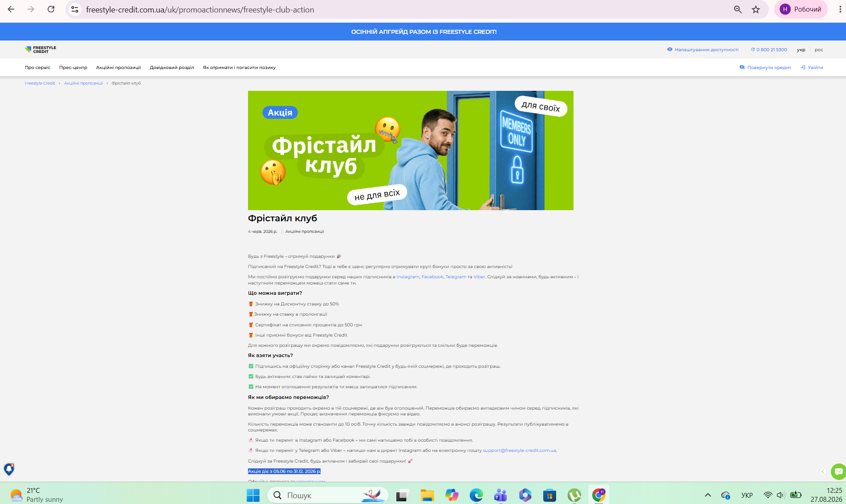Open Microsoft Teams from taskbar
The width and height of the screenshot is (846, 504).
click(x=501, y=495)
